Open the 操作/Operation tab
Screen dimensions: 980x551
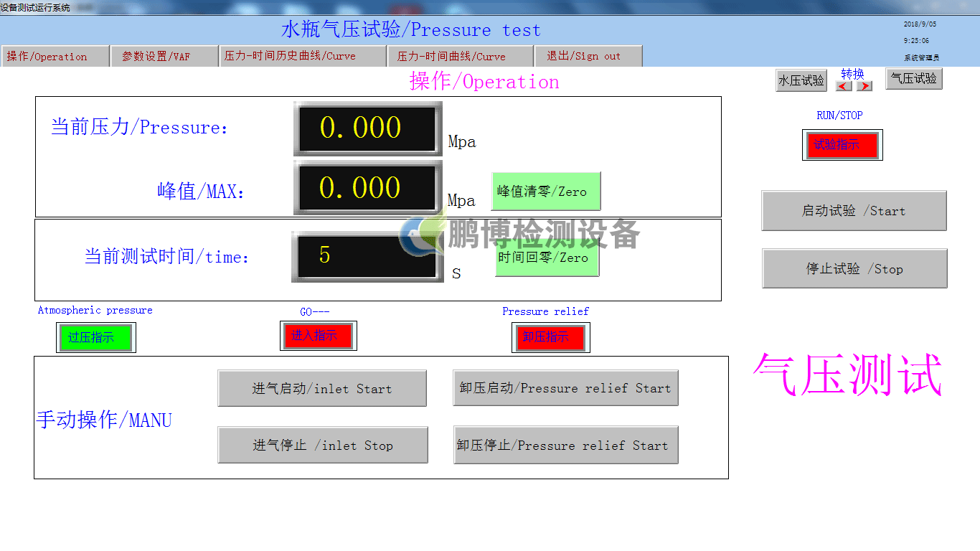point(56,57)
